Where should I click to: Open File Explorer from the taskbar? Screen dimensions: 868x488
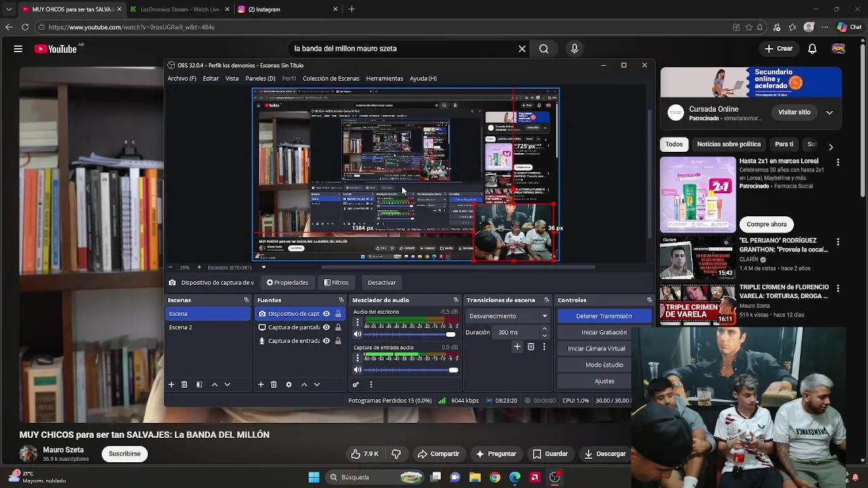(475, 477)
